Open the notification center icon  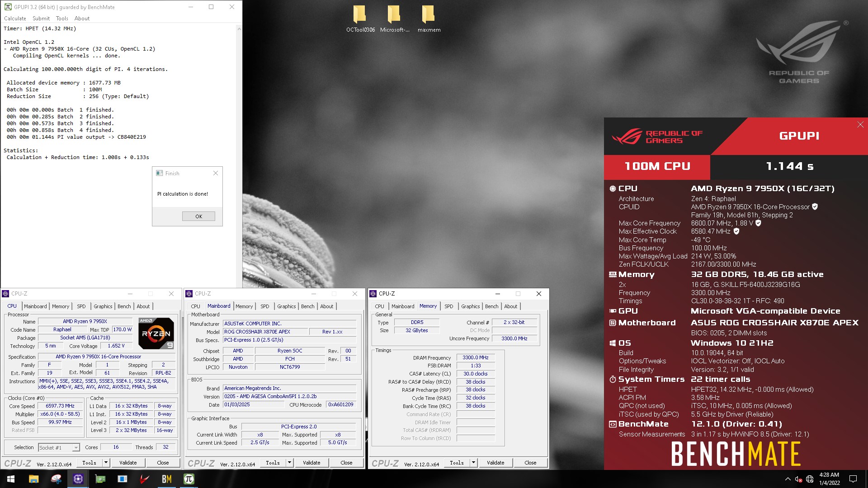(x=853, y=479)
